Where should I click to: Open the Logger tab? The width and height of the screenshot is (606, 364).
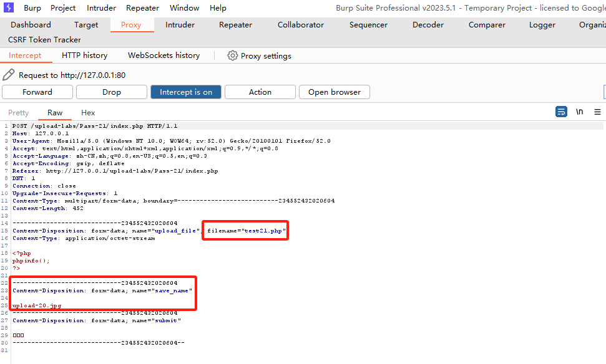click(542, 25)
